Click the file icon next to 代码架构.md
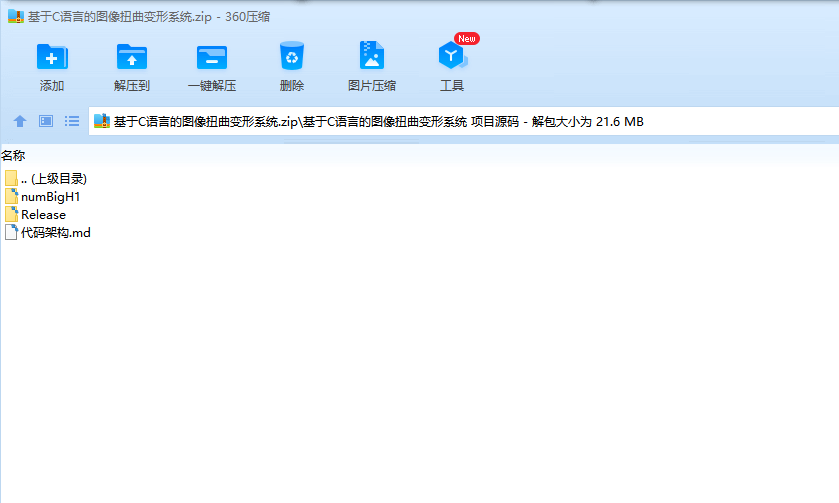 click(x=11, y=232)
